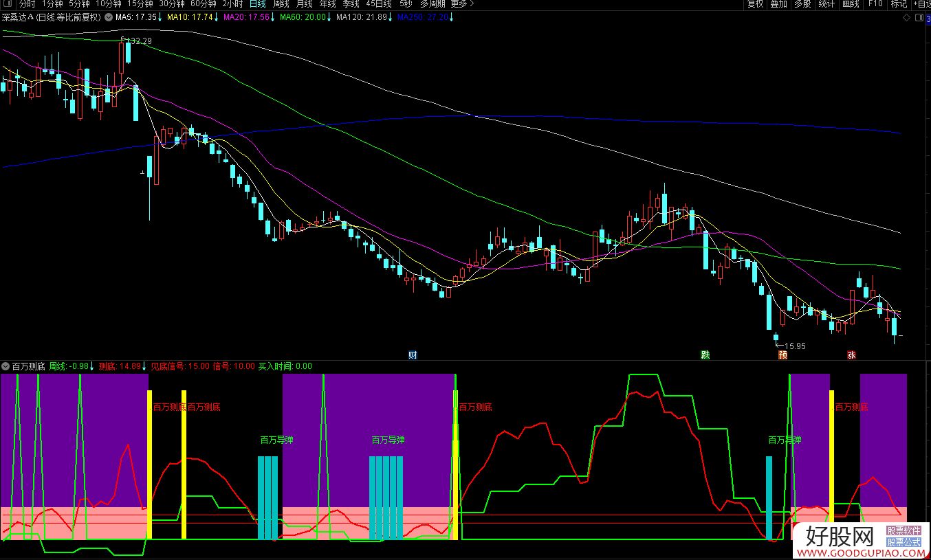Expand the 更多 periods list
This screenshot has height=560, width=931.
point(463,4)
